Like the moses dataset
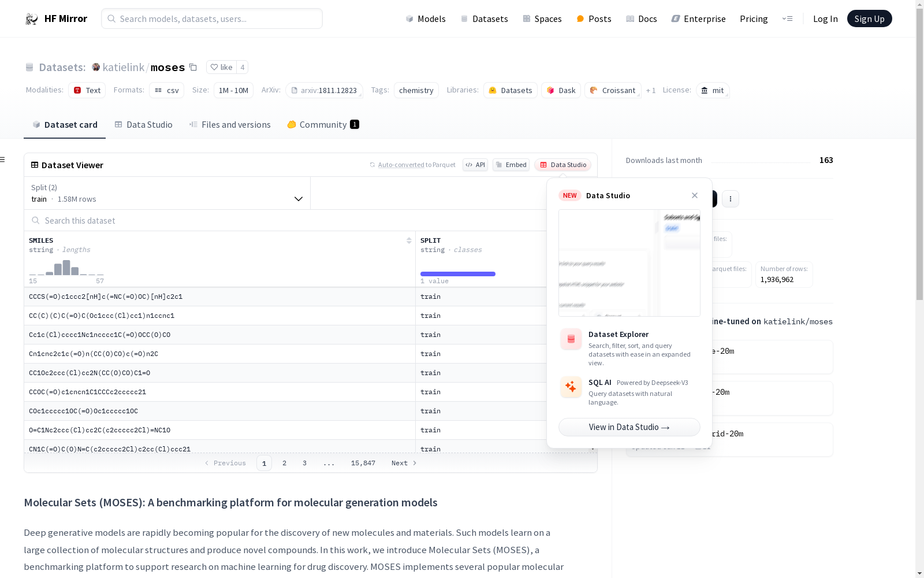The width and height of the screenshot is (924, 578). coord(221,67)
